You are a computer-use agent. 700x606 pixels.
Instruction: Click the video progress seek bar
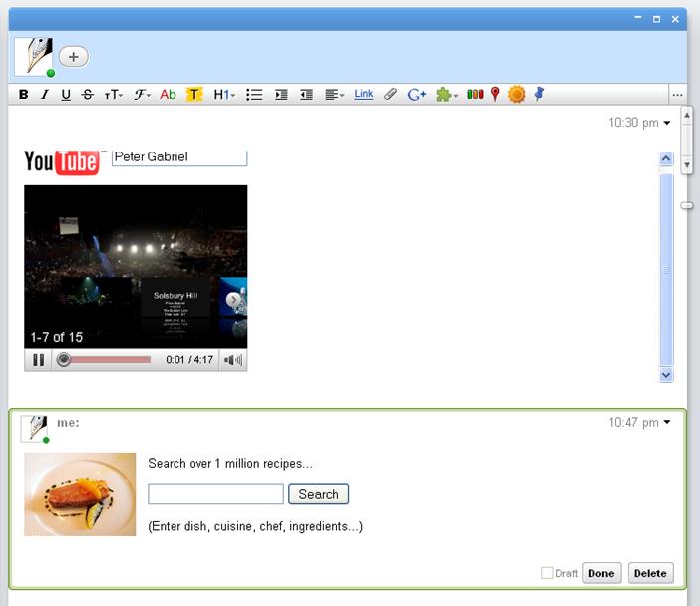106,359
